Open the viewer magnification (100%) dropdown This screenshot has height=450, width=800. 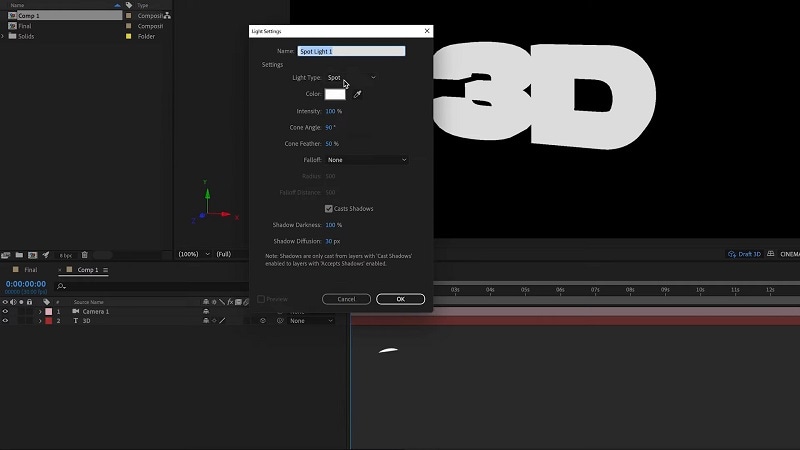pos(194,254)
